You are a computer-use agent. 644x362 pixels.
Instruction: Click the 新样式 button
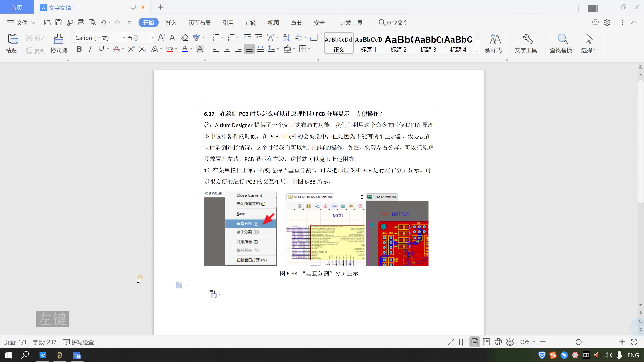pyautogui.click(x=495, y=43)
